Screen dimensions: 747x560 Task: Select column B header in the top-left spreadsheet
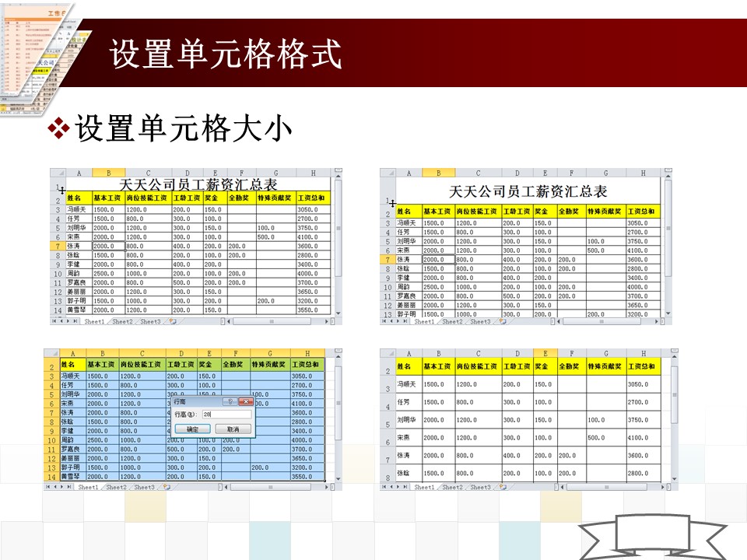109,173
